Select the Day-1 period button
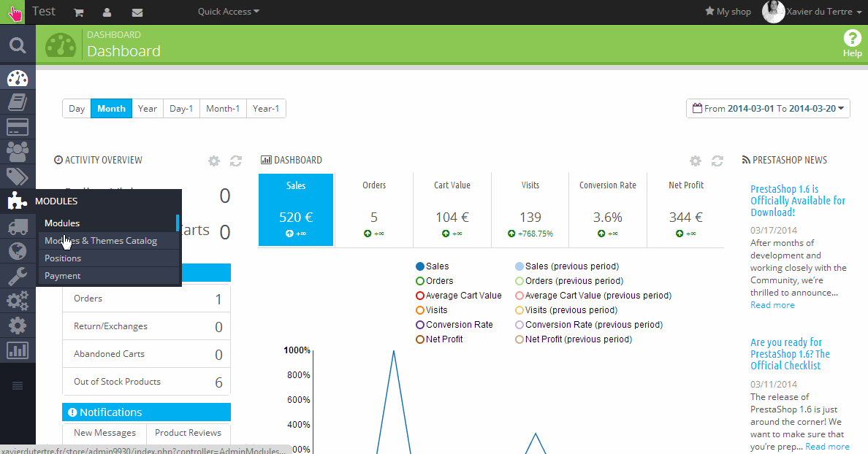 [181, 108]
